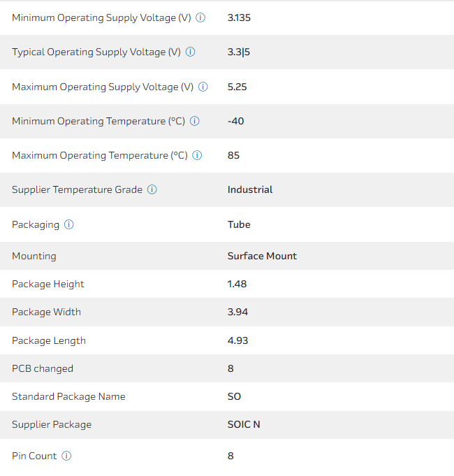Click the Package Height label
454x476 pixels.
click(48, 284)
